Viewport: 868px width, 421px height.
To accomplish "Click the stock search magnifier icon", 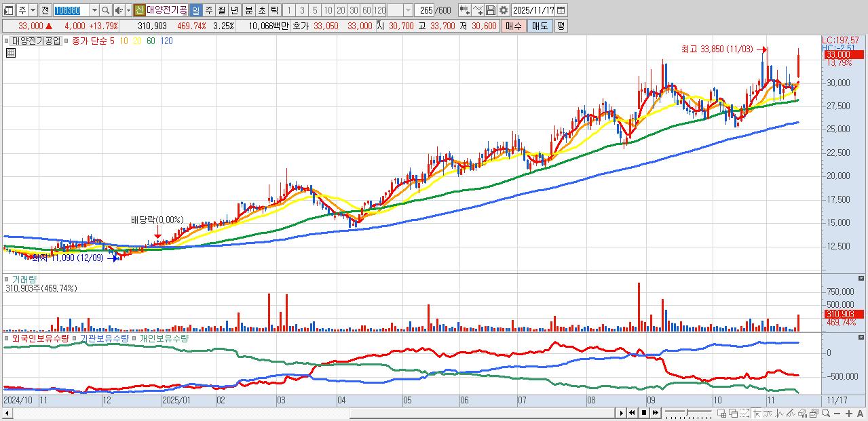I will [106, 10].
